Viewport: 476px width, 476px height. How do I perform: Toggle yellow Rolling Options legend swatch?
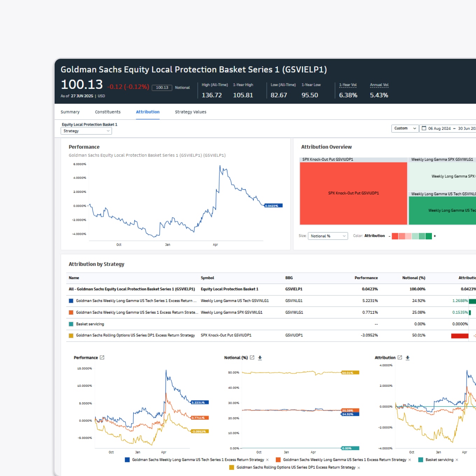tap(232, 467)
